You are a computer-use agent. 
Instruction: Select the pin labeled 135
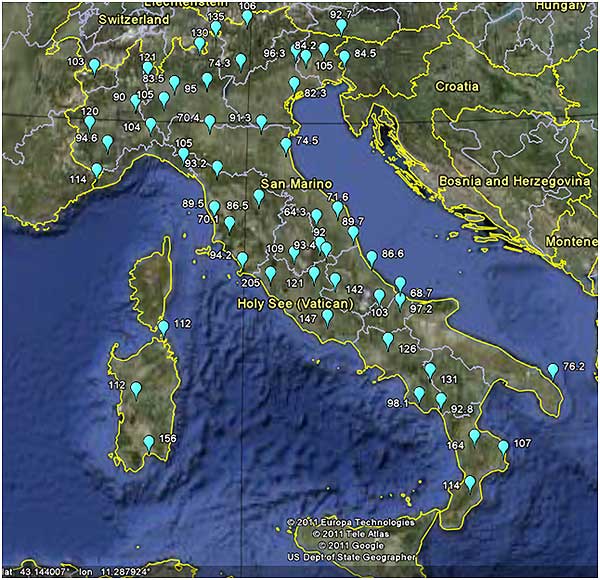(216, 28)
